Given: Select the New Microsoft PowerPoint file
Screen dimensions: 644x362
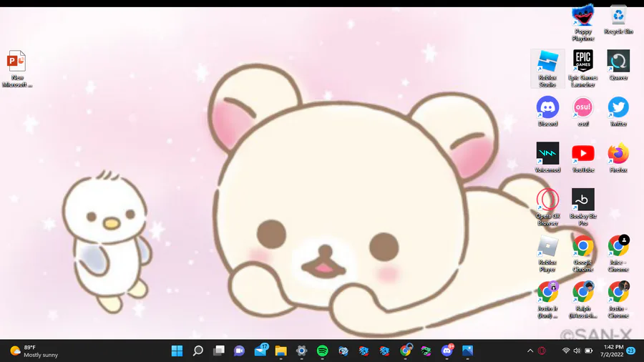Looking at the screenshot, I should 17,69.
